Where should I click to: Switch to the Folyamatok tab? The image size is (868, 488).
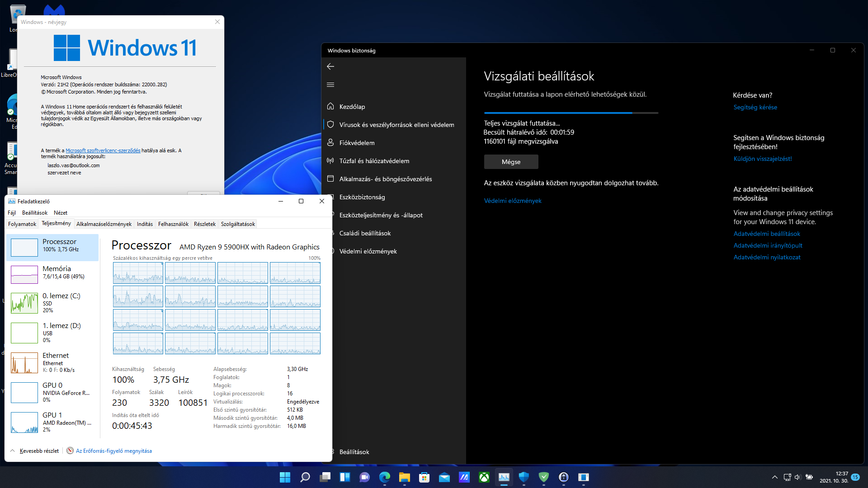tap(22, 224)
